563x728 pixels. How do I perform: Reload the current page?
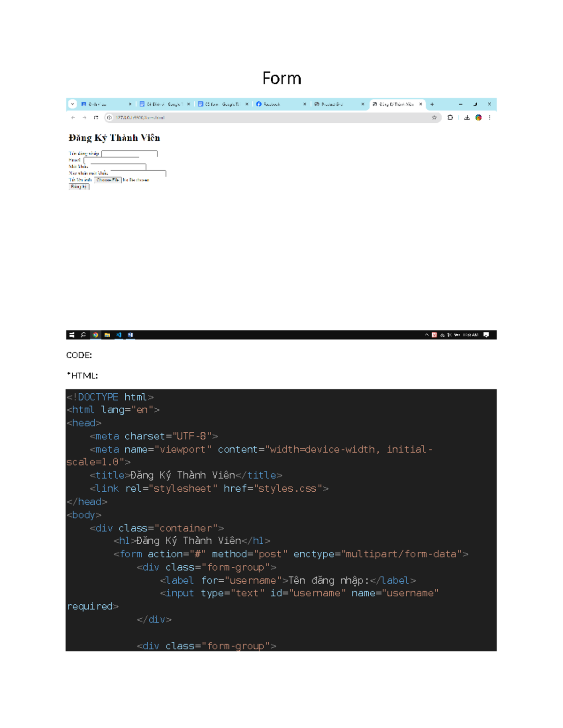click(x=96, y=118)
